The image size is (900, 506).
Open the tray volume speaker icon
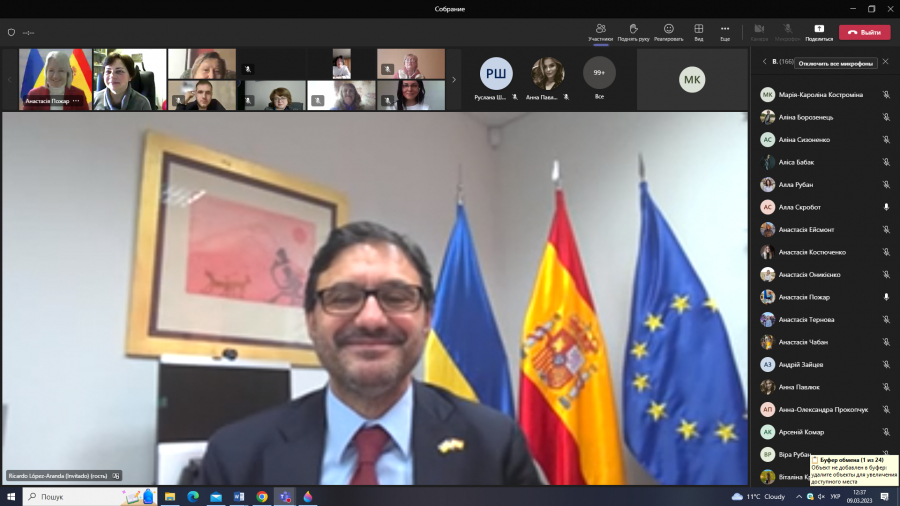coord(821,497)
